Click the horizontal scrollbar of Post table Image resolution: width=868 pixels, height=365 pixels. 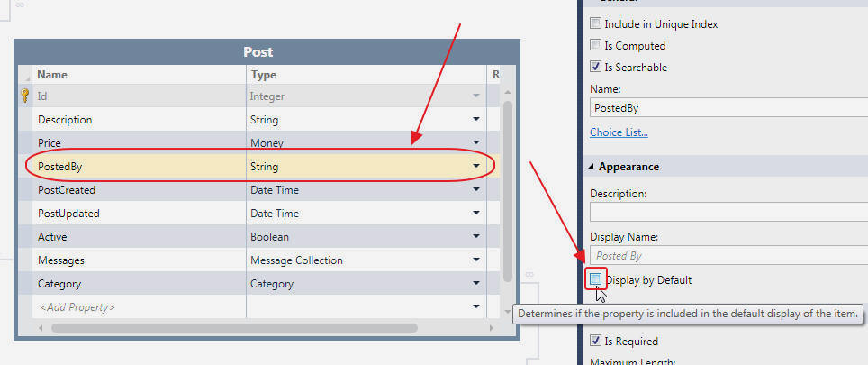[x=235, y=328]
